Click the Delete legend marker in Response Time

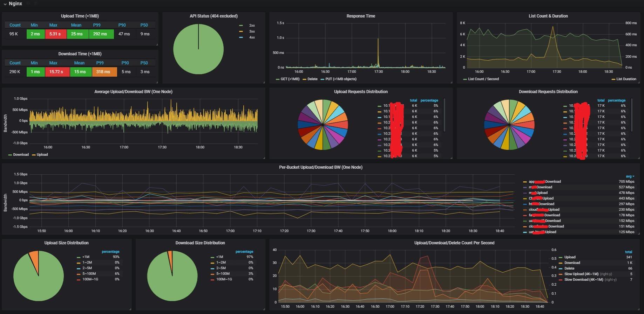pos(304,79)
